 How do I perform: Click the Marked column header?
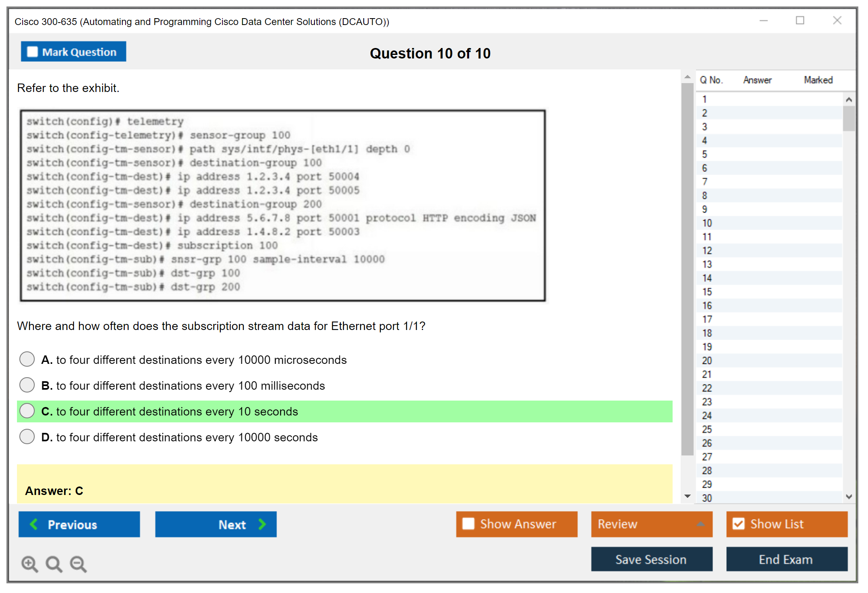(818, 80)
